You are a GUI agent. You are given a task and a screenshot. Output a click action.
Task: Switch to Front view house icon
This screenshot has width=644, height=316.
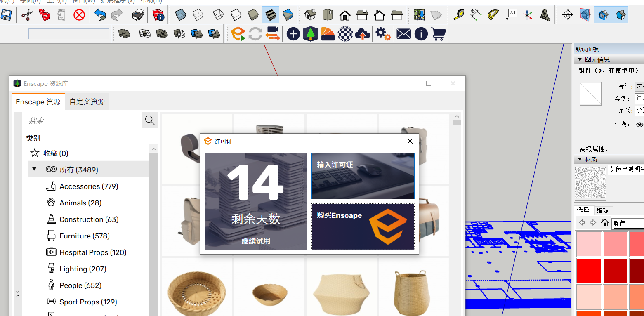click(345, 15)
